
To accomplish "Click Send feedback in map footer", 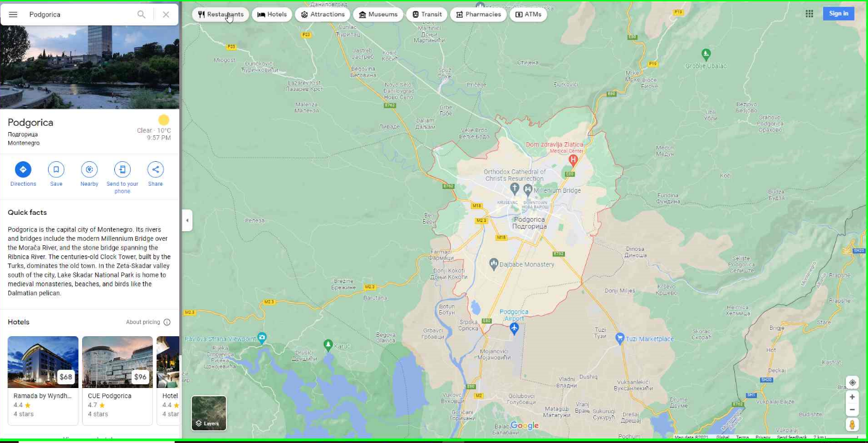I will click(792, 437).
